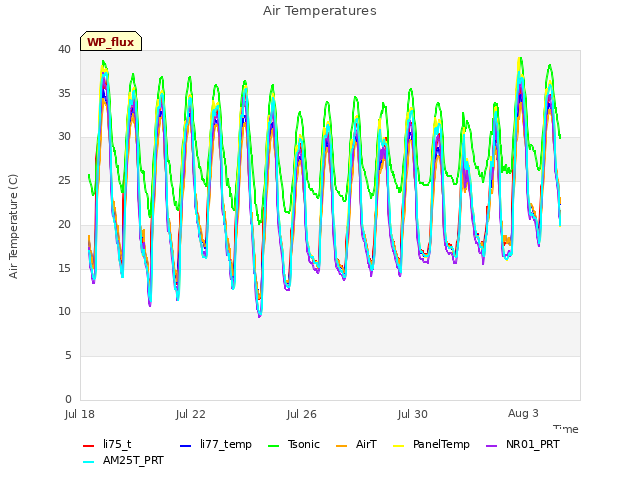Click the Jul 18 x-axis label
This screenshot has height=480, width=640.
pos(80,414)
